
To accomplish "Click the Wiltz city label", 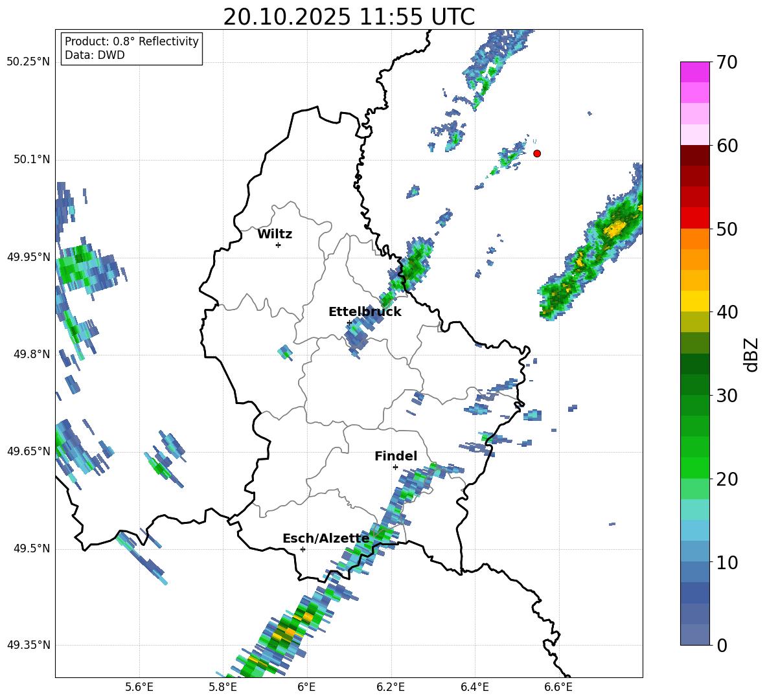I will pos(275,234).
